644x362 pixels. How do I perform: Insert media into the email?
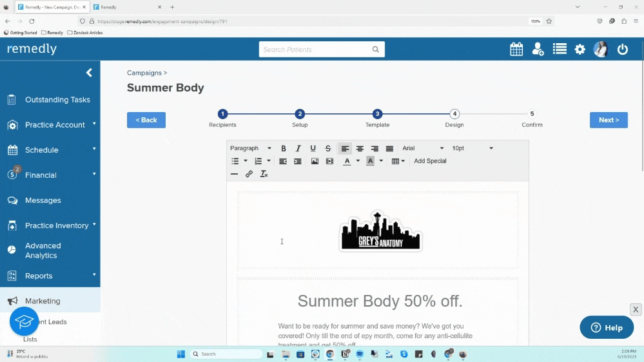[x=329, y=161]
